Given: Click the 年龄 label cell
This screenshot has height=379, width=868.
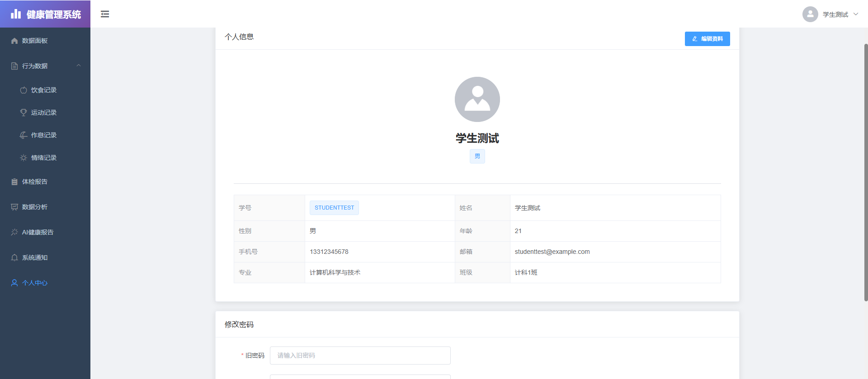Looking at the screenshot, I should 482,231.
